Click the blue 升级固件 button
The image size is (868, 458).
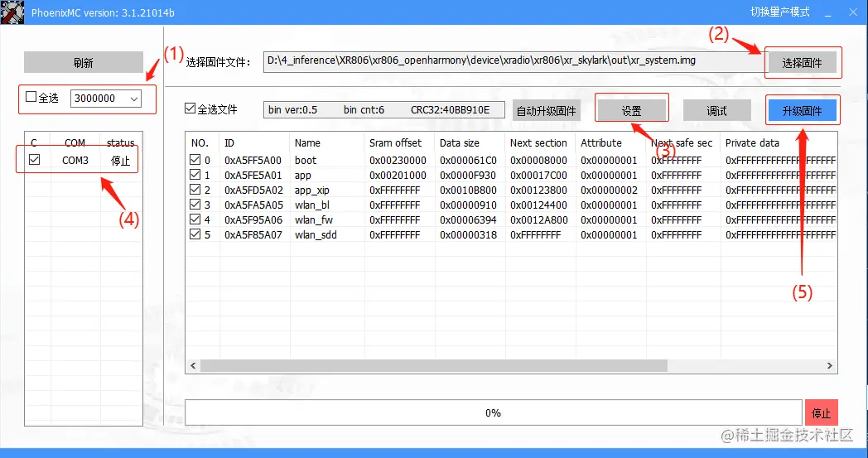(x=802, y=111)
